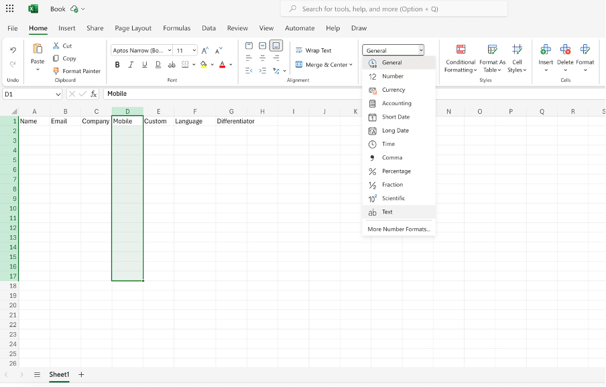Collapse the number format combo box
The width and height of the screenshot is (606, 387).
[x=421, y=50]
